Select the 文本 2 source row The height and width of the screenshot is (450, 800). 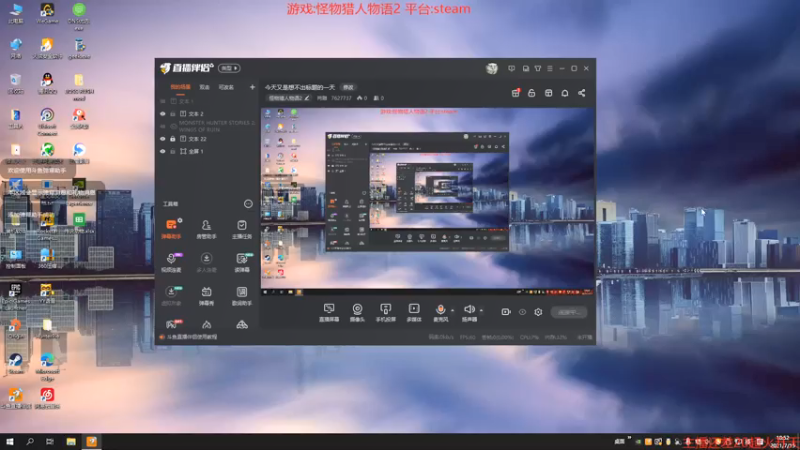[208, 114]
